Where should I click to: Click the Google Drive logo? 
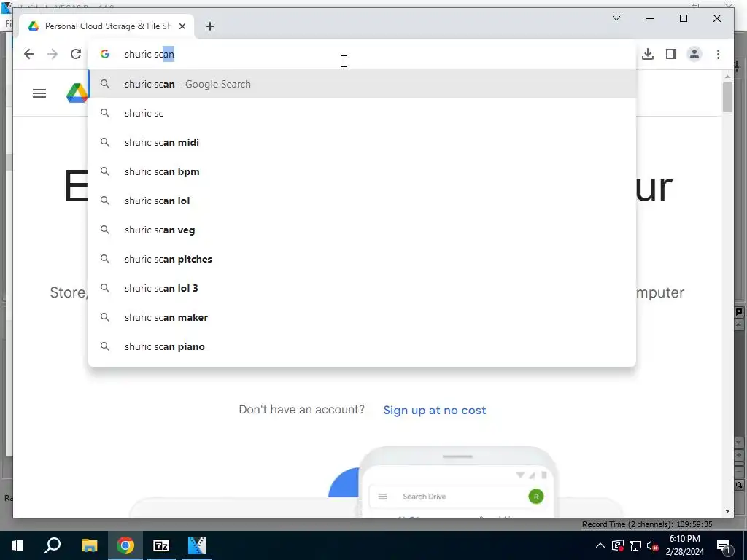tap(77, 93)
